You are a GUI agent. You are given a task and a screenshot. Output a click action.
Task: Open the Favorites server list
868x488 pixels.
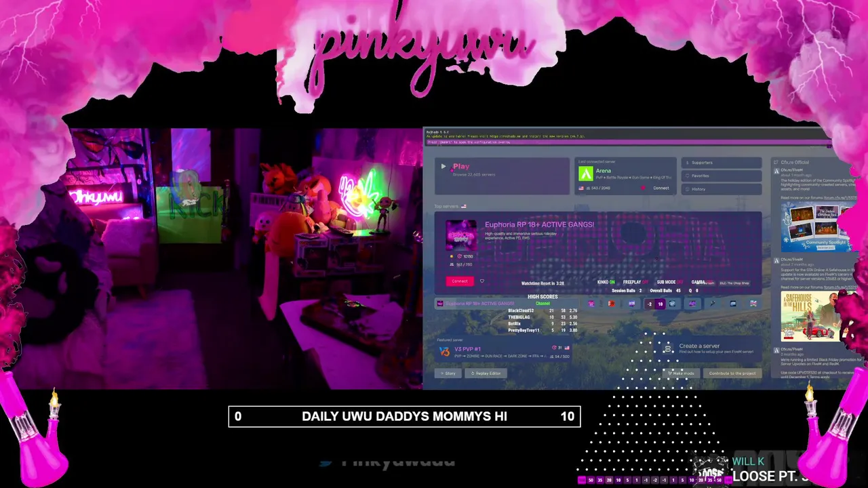click(x=722, y=176)
